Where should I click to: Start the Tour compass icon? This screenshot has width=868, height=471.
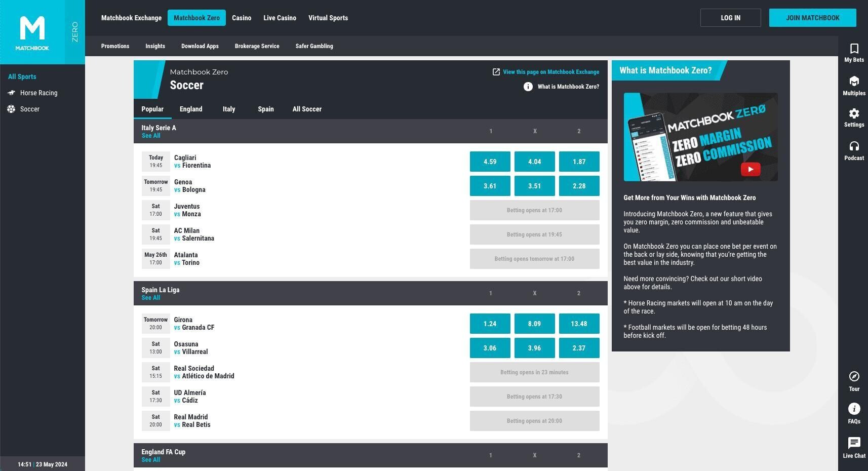[854, 376]
